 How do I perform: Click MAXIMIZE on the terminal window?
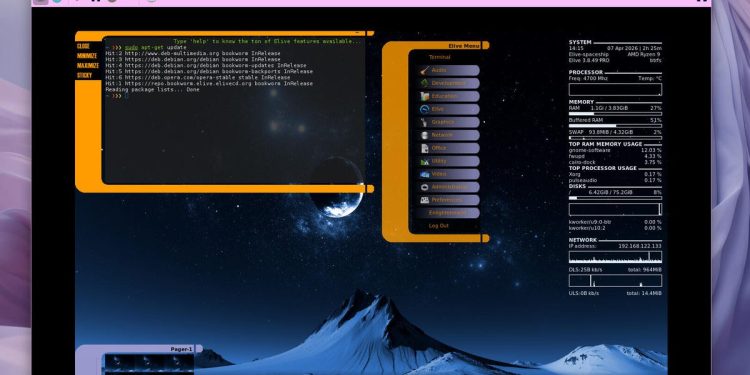coord(88,66)
